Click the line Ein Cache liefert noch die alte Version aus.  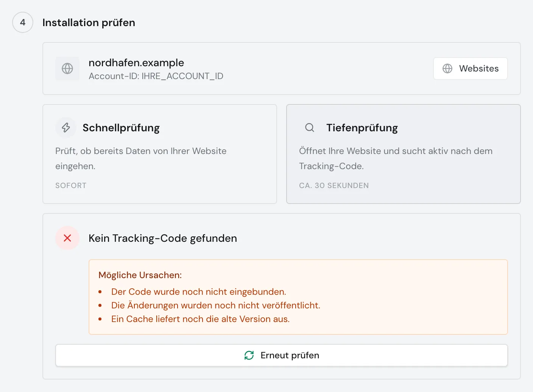tap(200, 319)
